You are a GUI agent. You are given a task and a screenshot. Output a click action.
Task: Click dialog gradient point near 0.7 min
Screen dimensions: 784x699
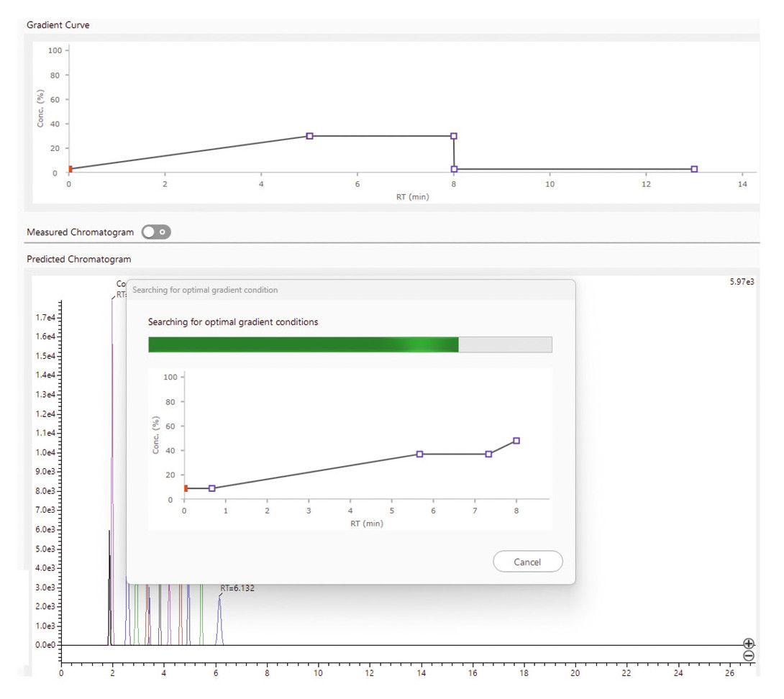pos(211,488)
